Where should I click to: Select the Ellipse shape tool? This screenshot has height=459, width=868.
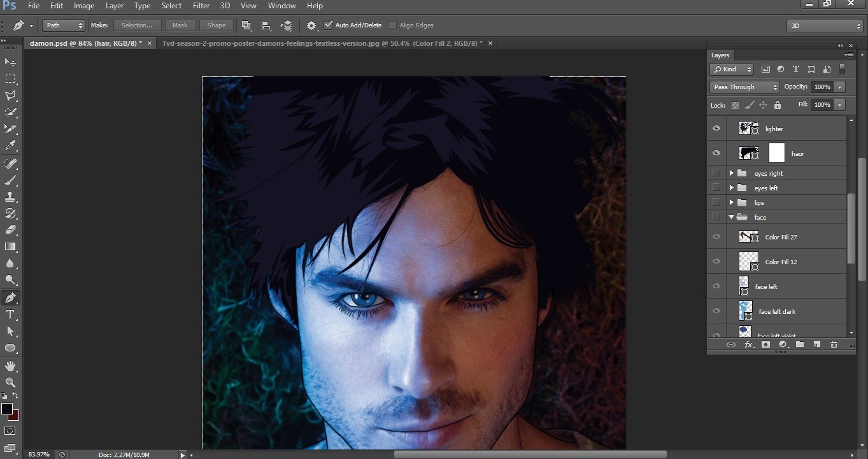(x=10, y=348)
